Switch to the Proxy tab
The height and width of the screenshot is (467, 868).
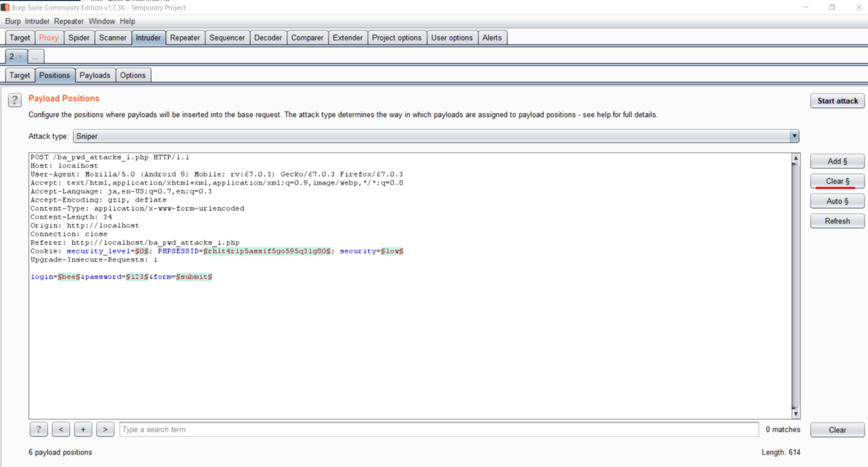49,38
